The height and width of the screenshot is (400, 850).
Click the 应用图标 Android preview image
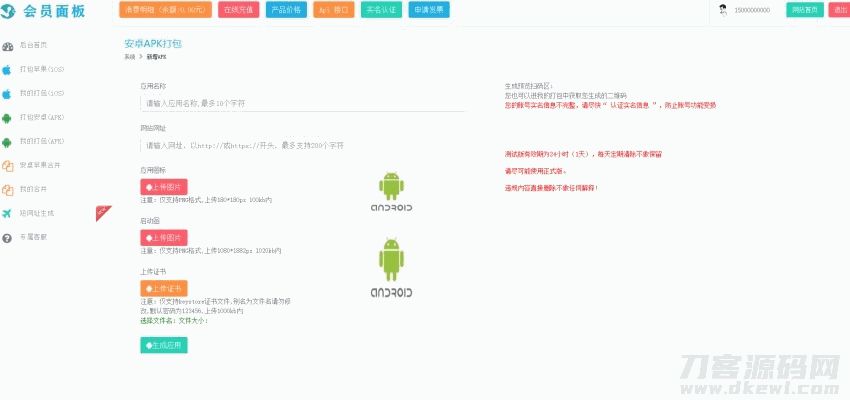pos(391,192)
